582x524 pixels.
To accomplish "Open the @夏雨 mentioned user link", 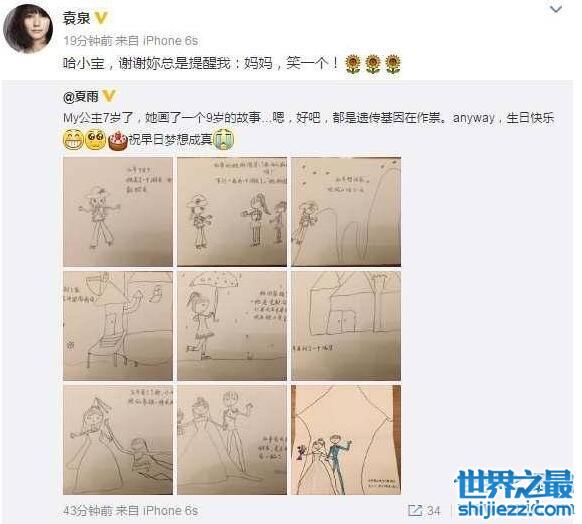I will [81, 97].
